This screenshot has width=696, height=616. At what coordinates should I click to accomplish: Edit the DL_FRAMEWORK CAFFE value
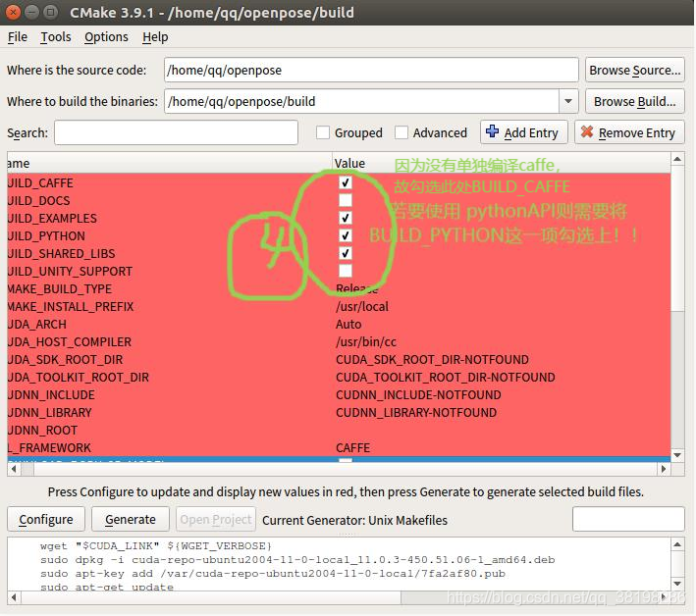[352, 448]
